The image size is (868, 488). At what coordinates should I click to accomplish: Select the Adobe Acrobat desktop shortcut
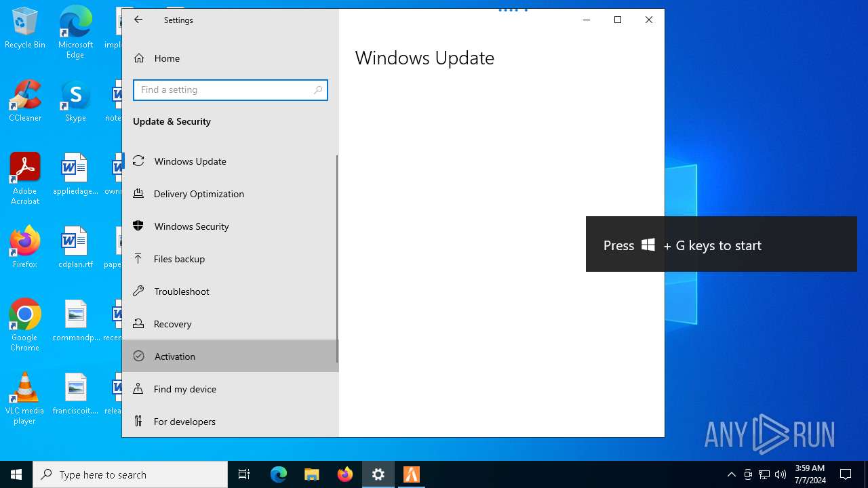25,179
